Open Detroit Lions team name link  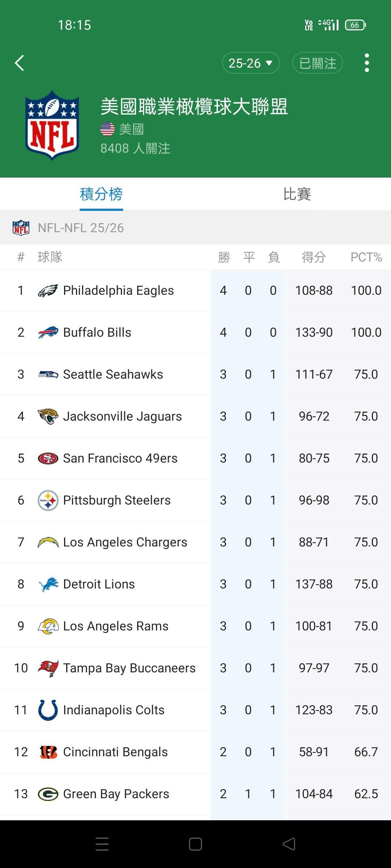pos(99,584)
